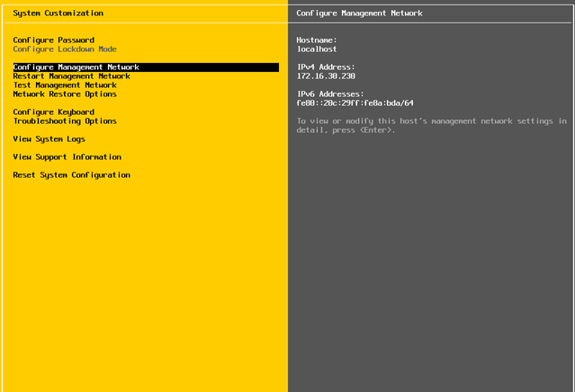This screenshot has width=575, height=392.
Task: Choose Reset System Configuration
Action: tap(71, 175)
